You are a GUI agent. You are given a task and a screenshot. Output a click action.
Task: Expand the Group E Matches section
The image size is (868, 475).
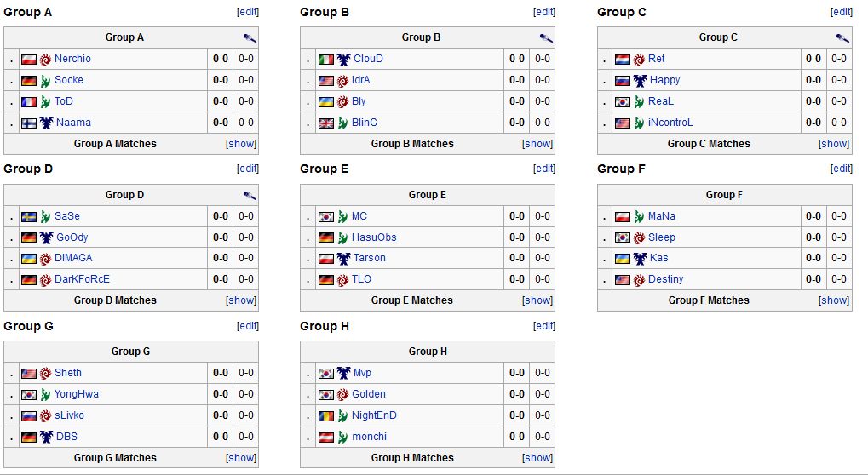(537, 300)
